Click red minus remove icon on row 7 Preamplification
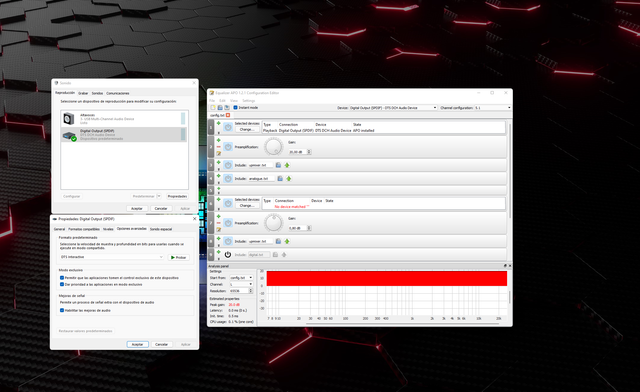 218,223
